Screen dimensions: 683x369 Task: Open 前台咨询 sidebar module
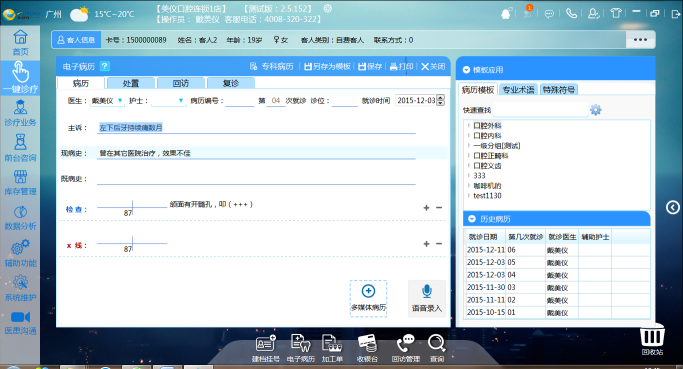point(20,148)
